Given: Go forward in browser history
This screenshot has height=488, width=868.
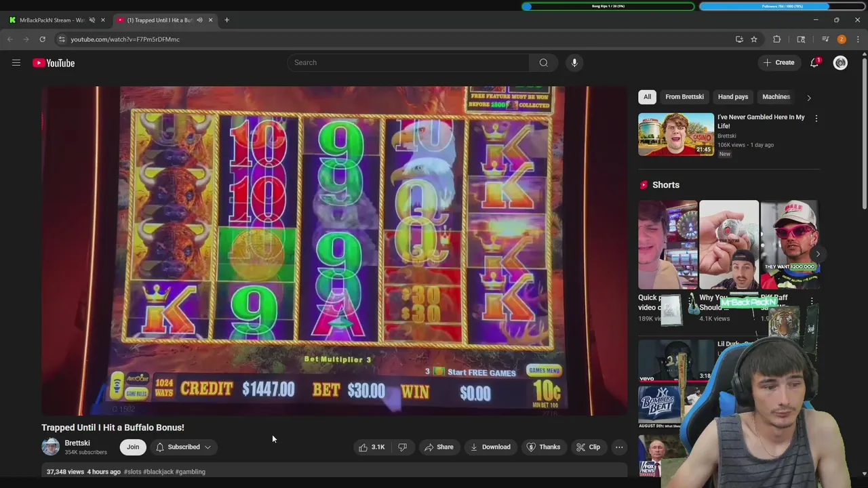Looking at the screenshot, I should coord(26,39).
